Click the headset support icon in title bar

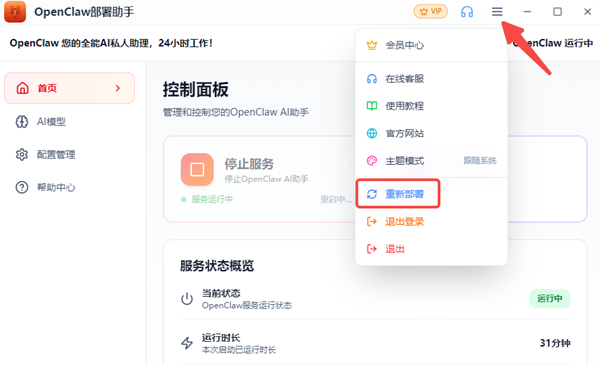pyautogui.click(x=467, y=12)
